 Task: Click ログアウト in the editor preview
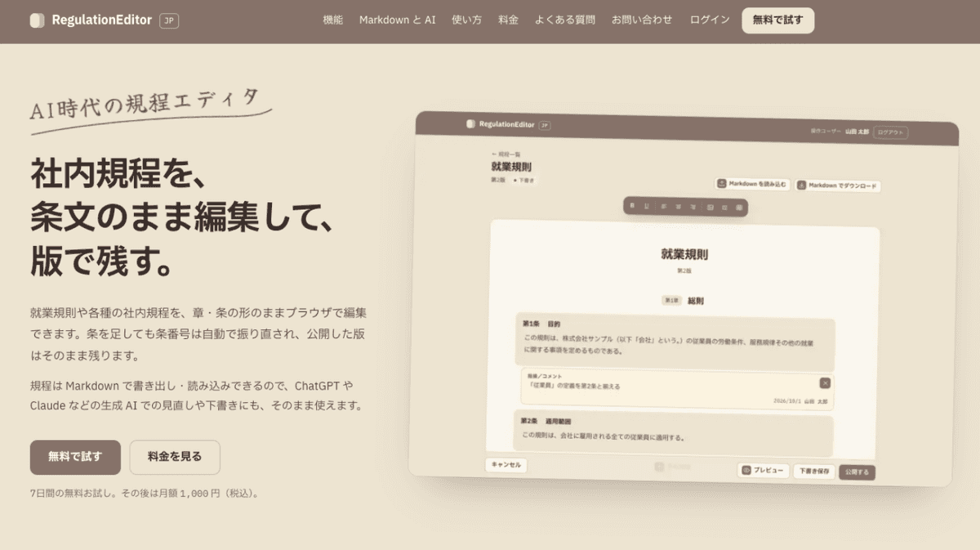click(890, 132)
